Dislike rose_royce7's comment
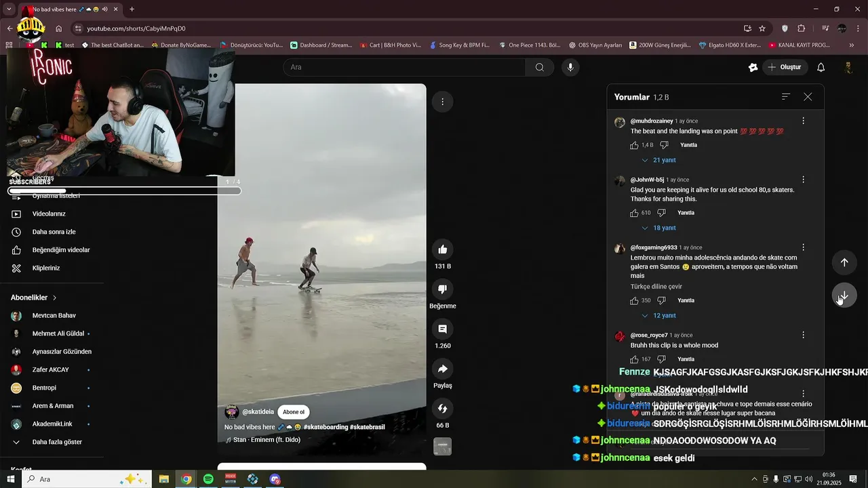The image size is (868, 488). point(661,359)
